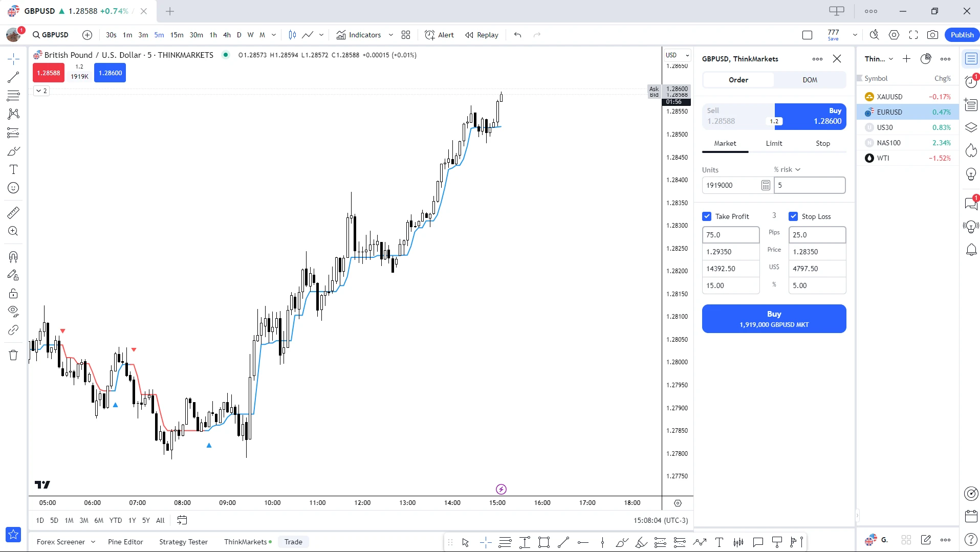
Task: Toggle hide all drawings eye icon
Action: 13,312
